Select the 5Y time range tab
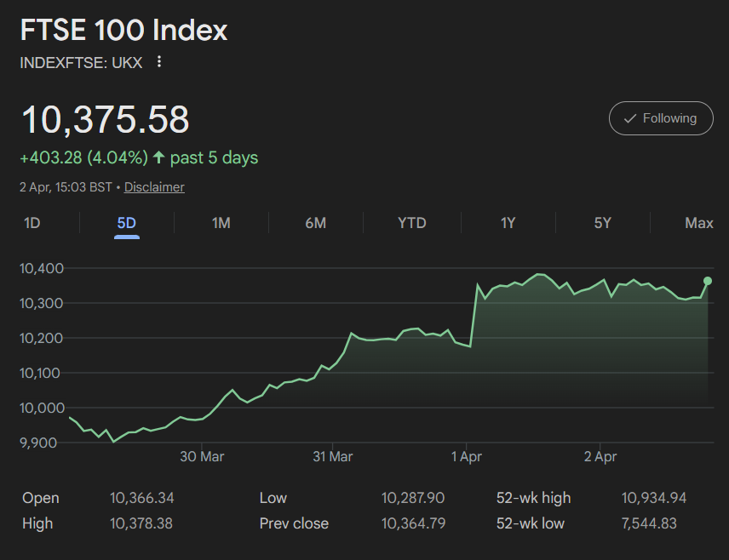 coord(603,223)
